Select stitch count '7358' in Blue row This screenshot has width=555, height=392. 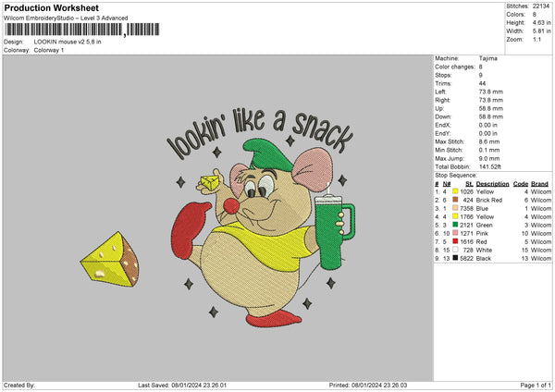pyautogui.click(x=466, y=208)
